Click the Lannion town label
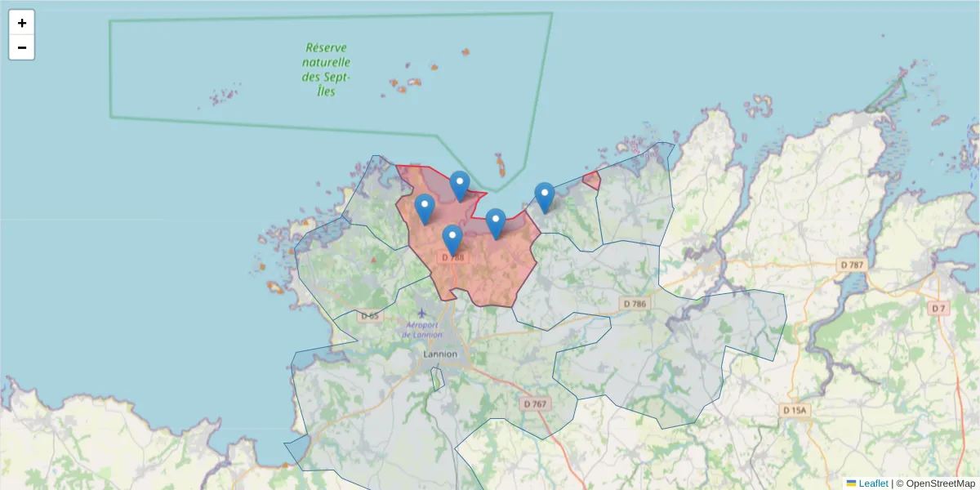This screenshot has height=490, width=980. (x=439, y=354)
